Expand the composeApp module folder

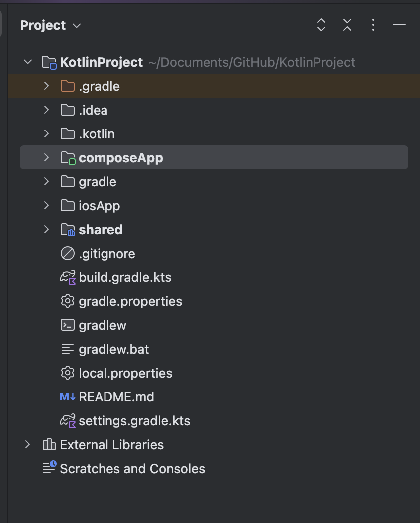click(x=46, y=158)
